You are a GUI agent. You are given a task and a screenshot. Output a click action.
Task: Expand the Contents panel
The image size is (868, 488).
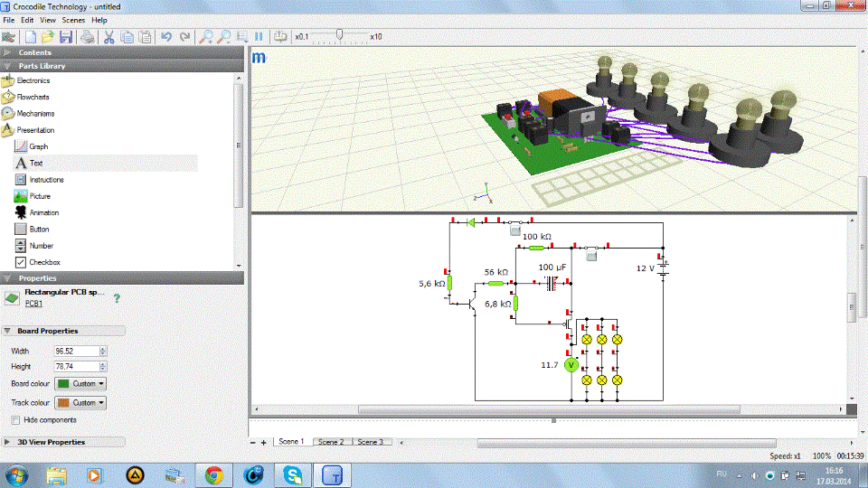pyautogui.click(x=35, y=52)
